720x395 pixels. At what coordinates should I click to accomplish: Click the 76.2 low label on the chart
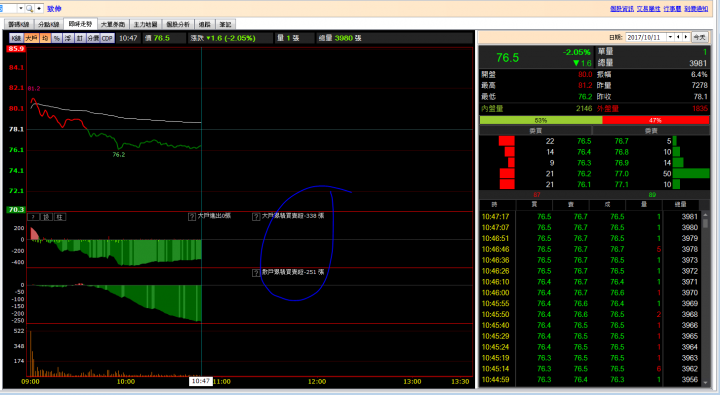[119, 155]
